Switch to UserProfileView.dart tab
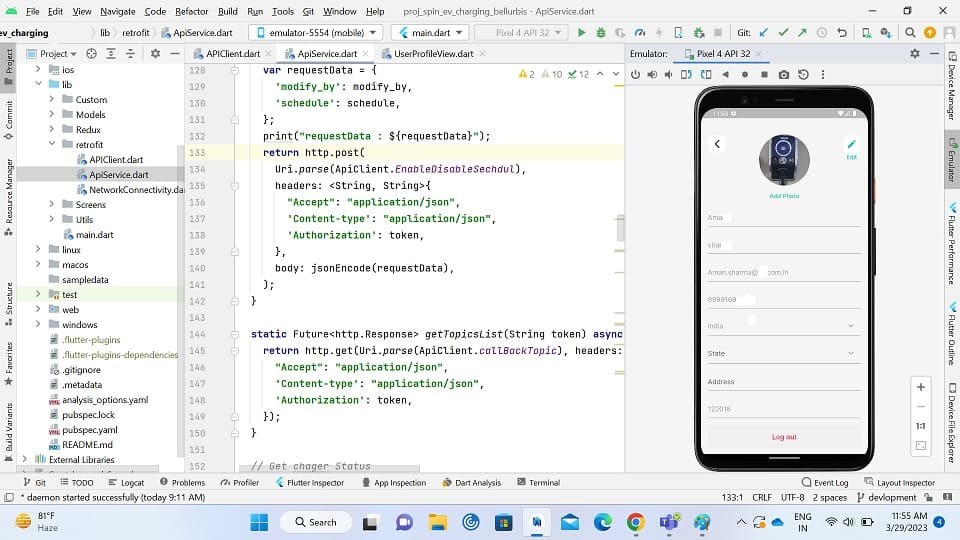 (433, 54)
